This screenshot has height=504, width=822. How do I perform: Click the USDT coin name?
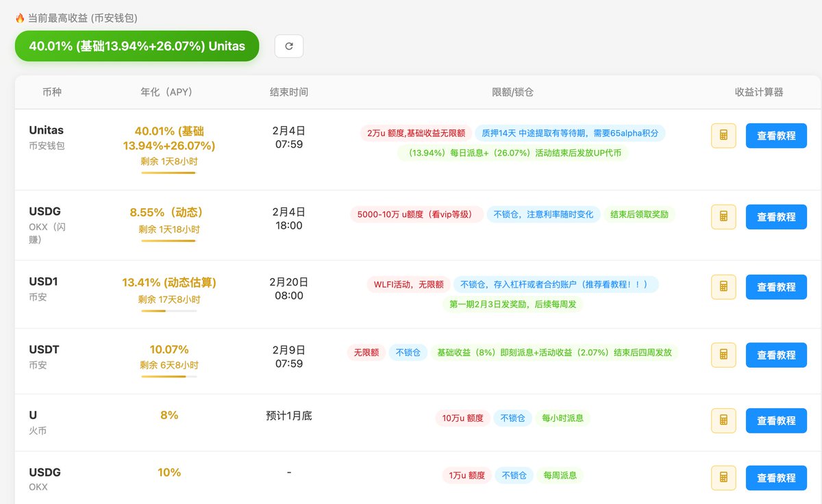(x=44, y=350)
